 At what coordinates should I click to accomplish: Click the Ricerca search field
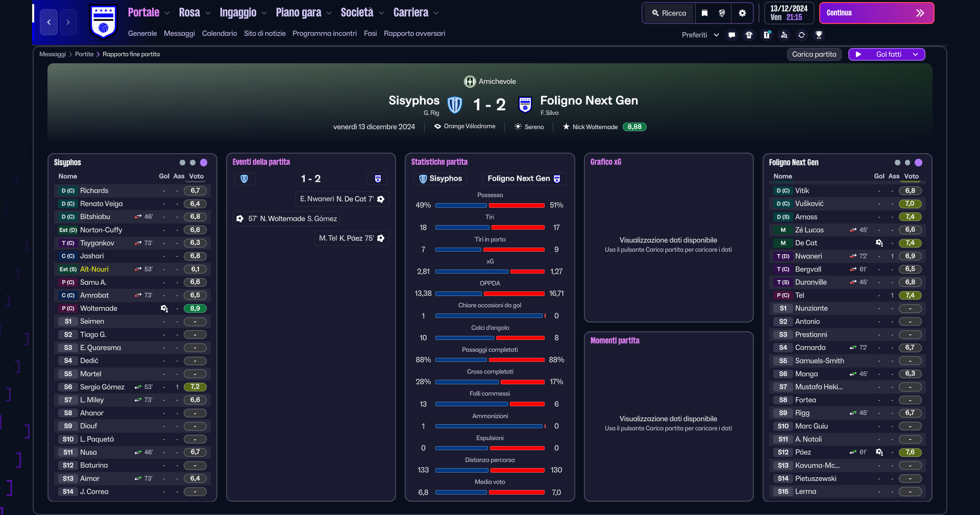point(669,13)
